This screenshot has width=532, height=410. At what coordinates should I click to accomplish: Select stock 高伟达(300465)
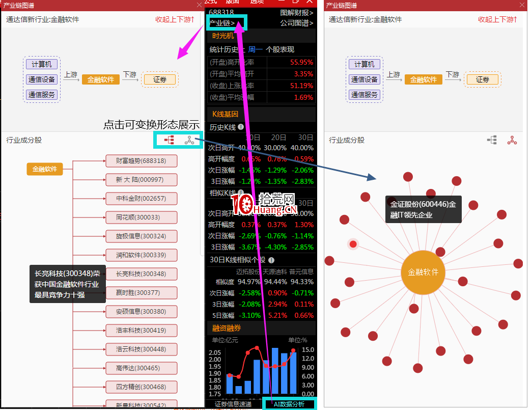click(x=142, y=368)
